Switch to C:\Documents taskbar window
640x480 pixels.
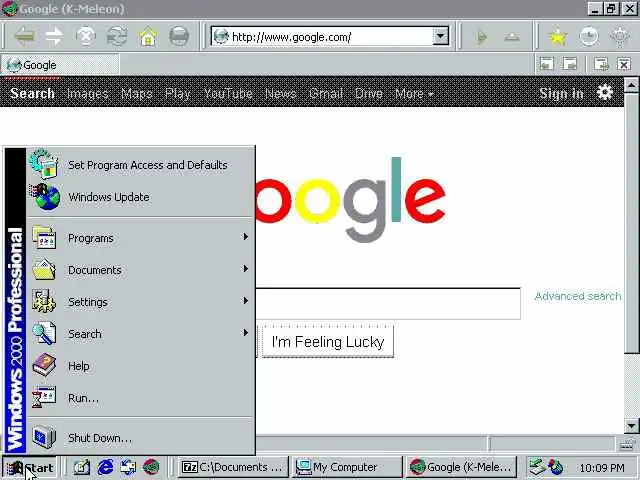coord(233,467)
